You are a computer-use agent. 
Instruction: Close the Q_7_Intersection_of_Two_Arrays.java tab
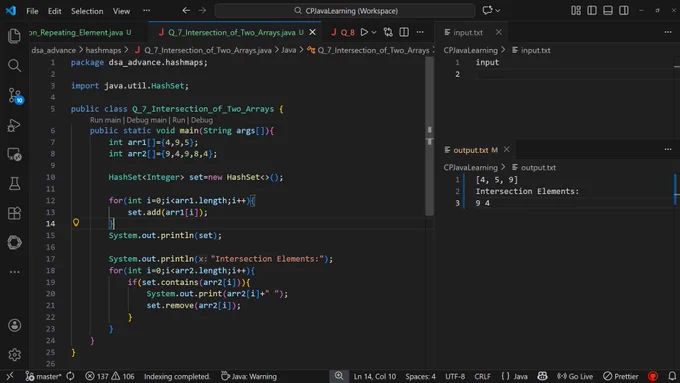click(x=312, y=32)
